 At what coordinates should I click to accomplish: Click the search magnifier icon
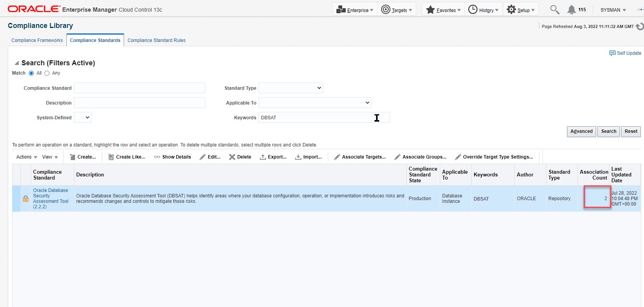[555, 10]
